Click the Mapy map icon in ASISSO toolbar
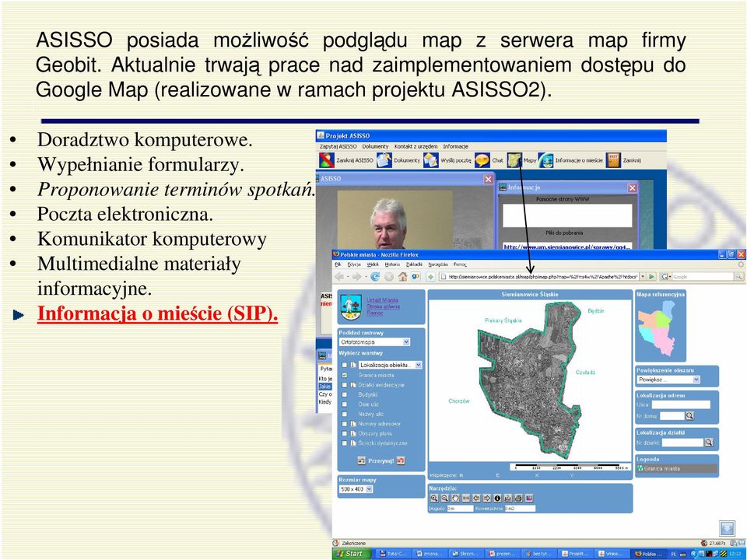The height and width of the screenshot is (560, 747). (514, 160)
